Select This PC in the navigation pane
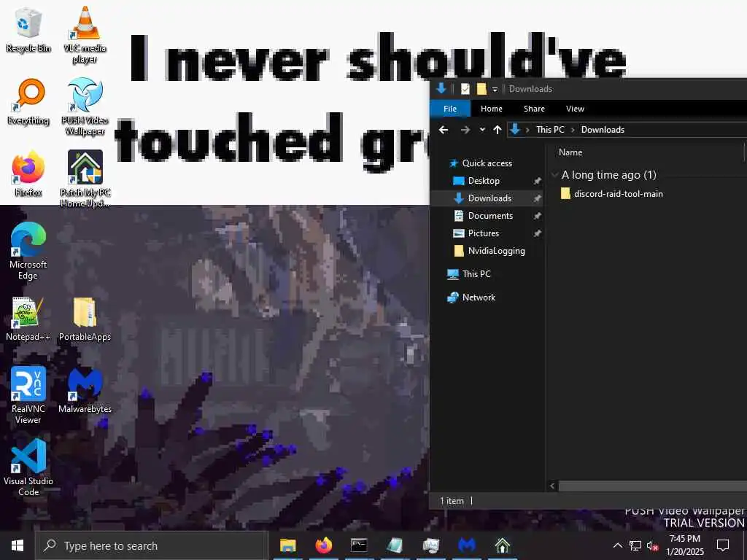The width and height of the screenshot is (747, 560). [x=469, y=274]
